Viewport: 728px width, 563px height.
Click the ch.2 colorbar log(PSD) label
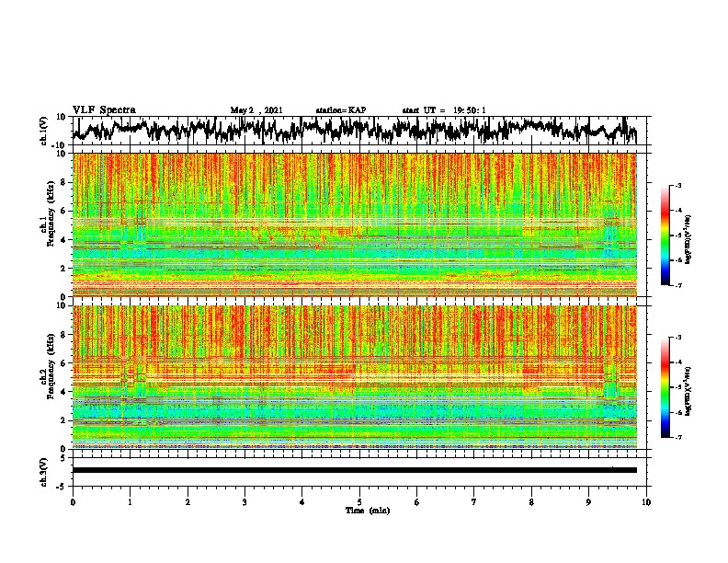pyautogui.click(x=688, y=391)
